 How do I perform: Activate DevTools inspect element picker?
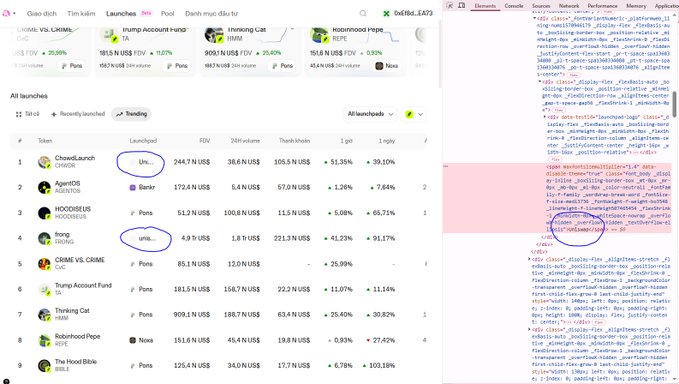(449, 6)
